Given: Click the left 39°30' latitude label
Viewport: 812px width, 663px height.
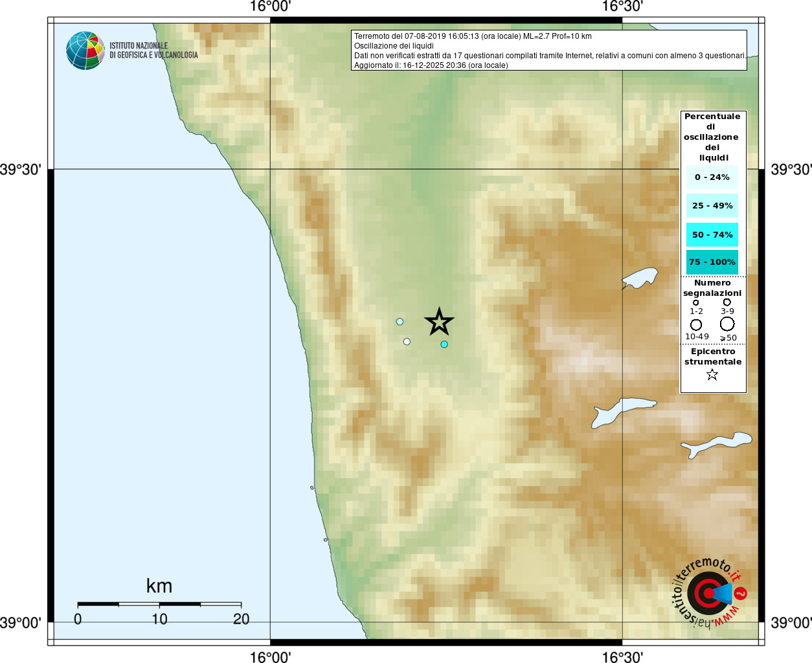Looking at the screenshot, I should [21, 170].
